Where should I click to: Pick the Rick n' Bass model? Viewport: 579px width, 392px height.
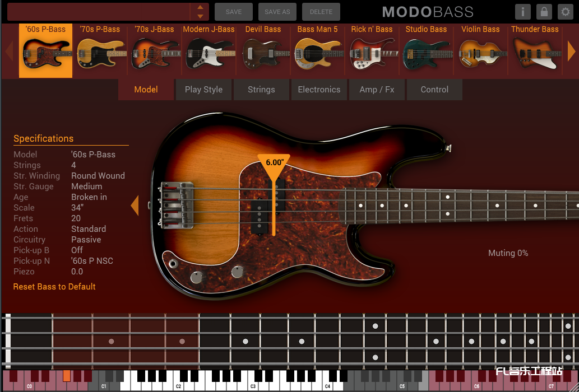click(x=372, y=50)
